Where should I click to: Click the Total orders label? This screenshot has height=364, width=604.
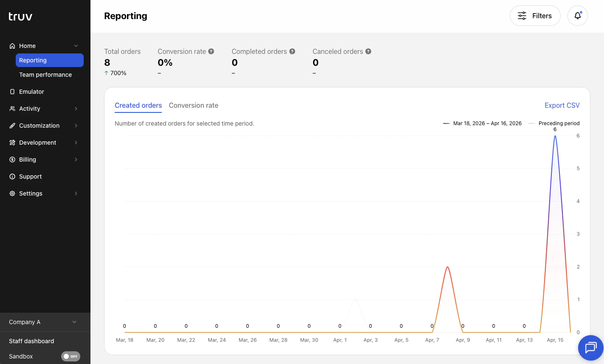(x=122, y=51)
